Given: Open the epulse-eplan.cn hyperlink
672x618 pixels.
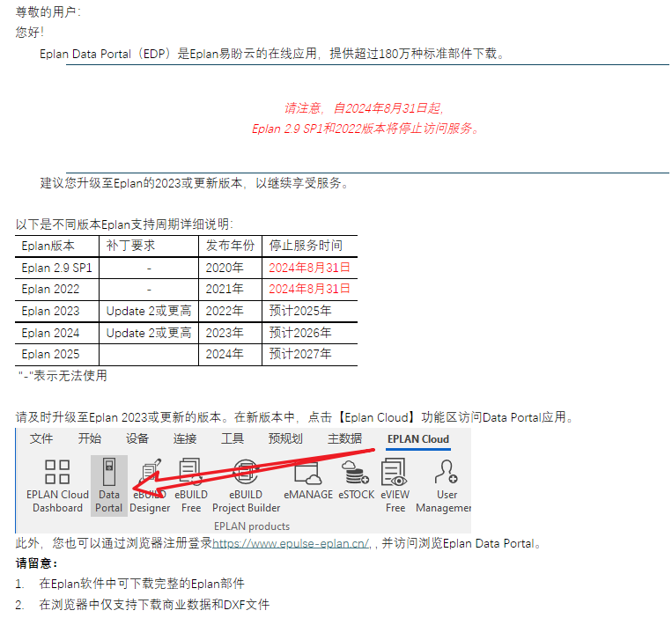Looking at the screenshot, I should click(292, 543).
